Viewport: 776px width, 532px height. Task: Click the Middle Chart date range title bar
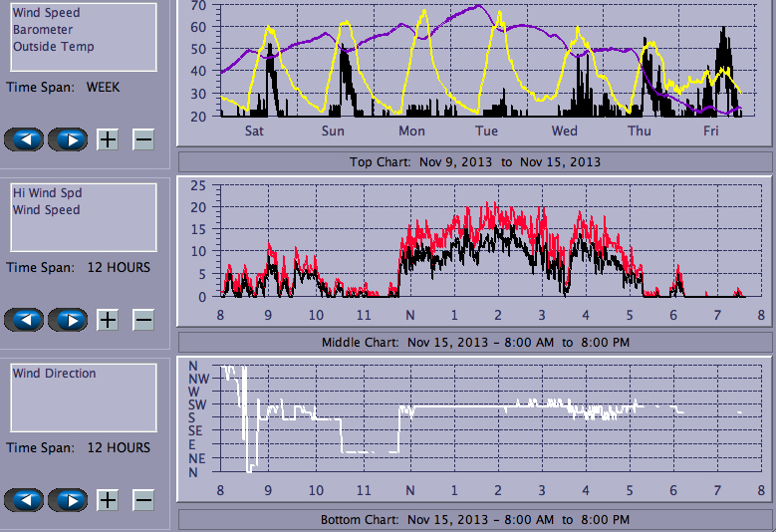pyautogui.click(x=475, y=342)
